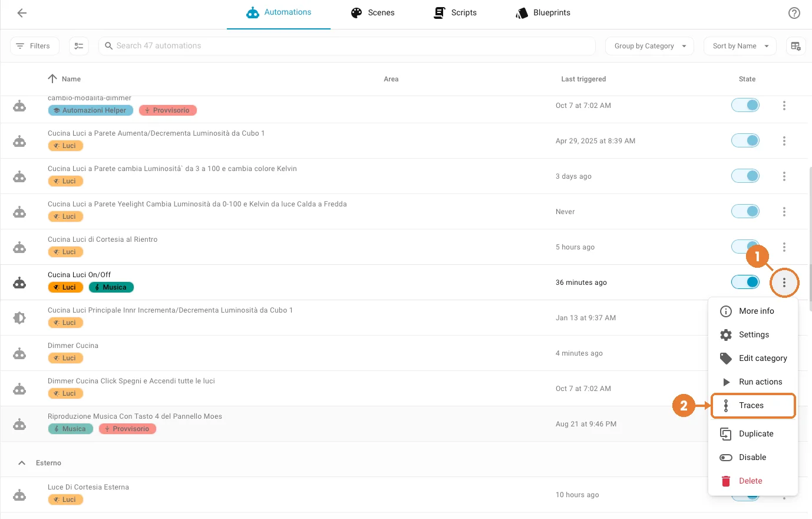812x519 pixels.
Task: Click Provvisorio label on Riproduzione Musica row
Action: click(127, 429)
